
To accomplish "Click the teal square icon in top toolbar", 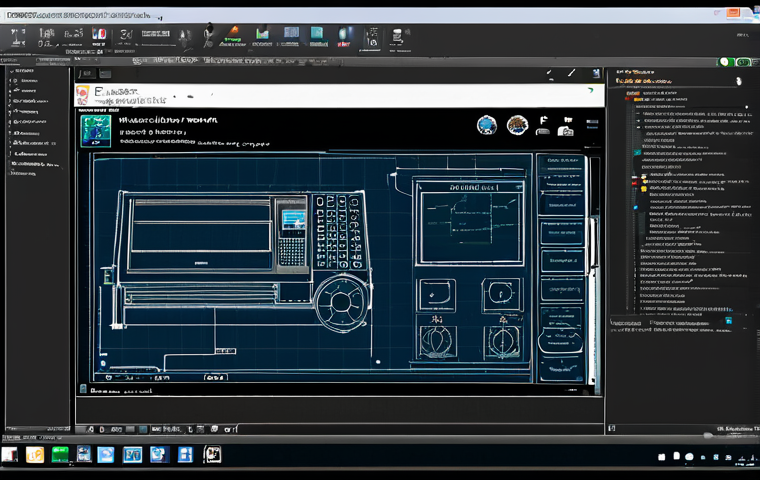I will (x=317, y=33).
